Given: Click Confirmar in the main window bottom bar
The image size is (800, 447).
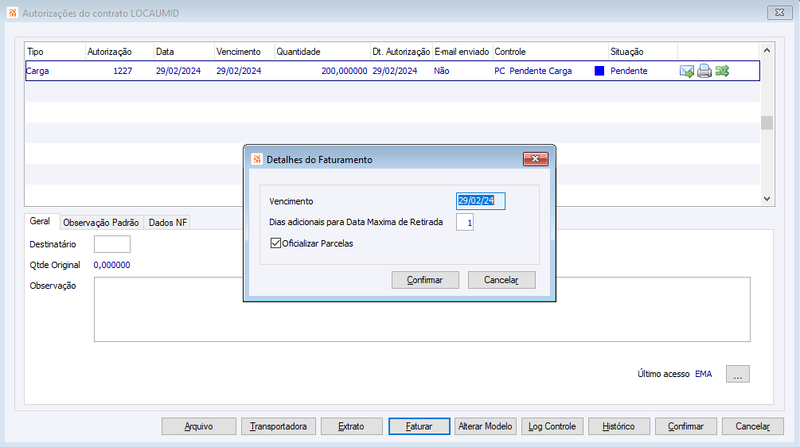Looking at the screenshot, I should tap(686, 426).
